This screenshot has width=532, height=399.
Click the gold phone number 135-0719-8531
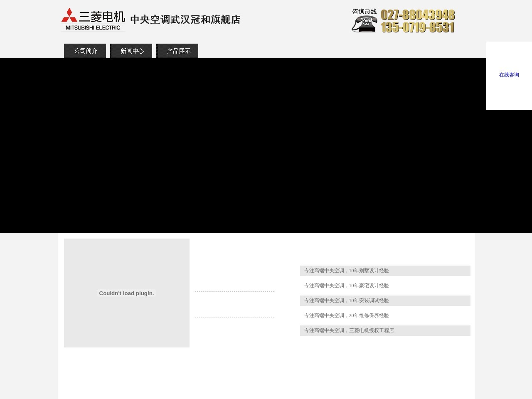[417, 28]
